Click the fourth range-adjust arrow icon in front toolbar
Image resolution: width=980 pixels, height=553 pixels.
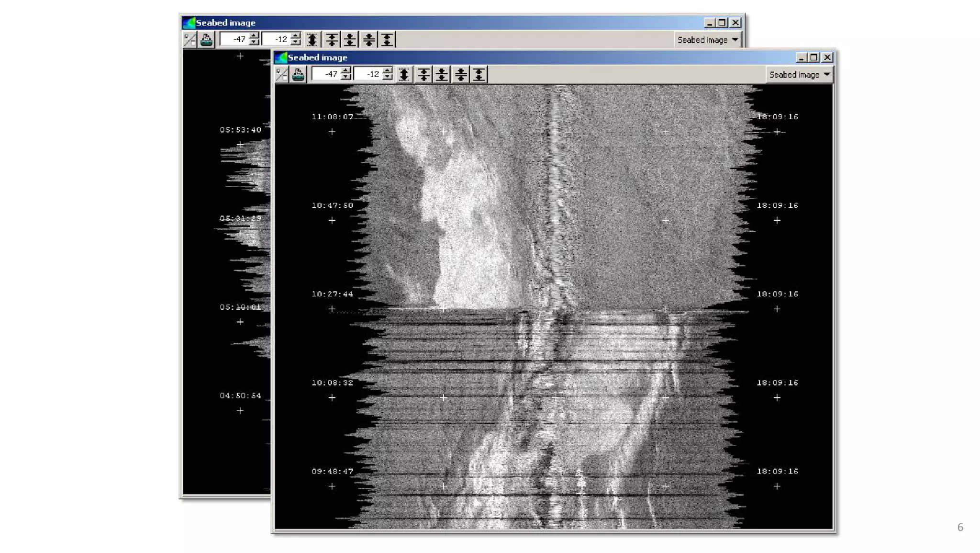(x=461, y=75)
